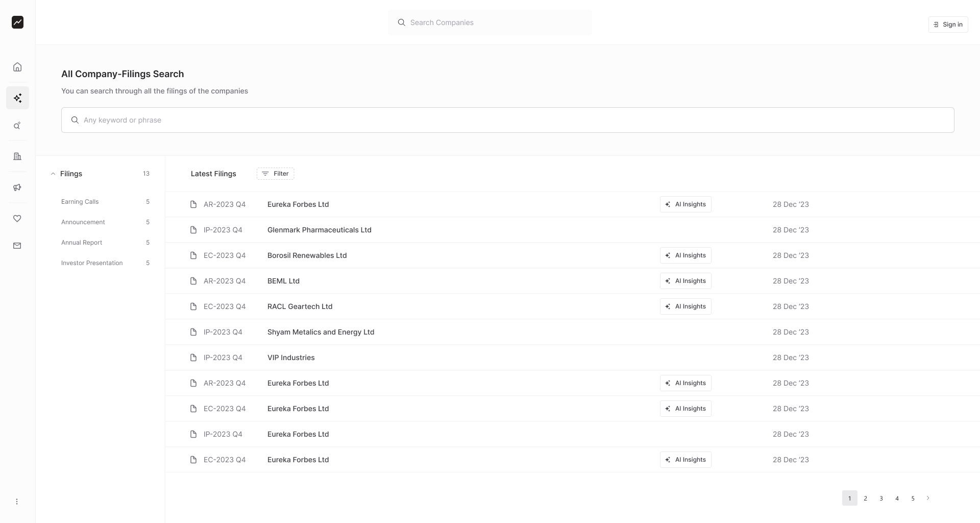Go to page 5
Viewport: 980px width, 523px height.
(x=913, y=498)
